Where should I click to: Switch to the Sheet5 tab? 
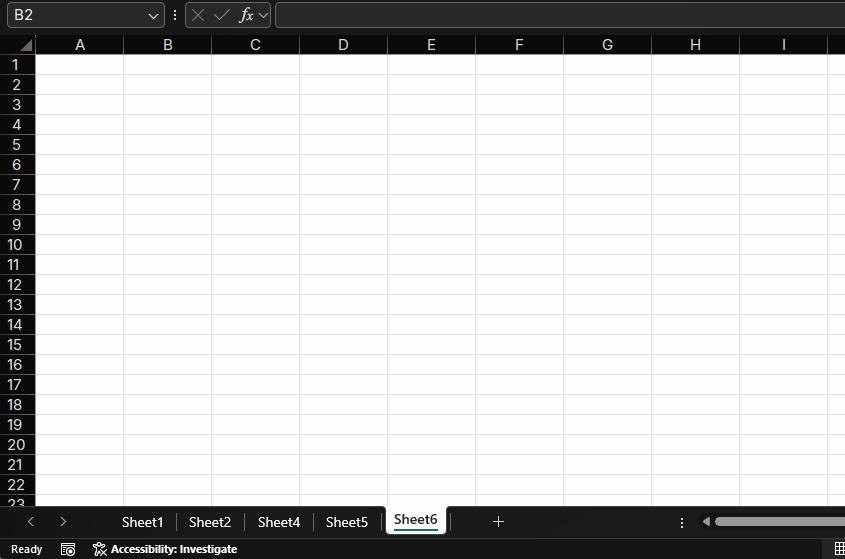click(347, 522)
